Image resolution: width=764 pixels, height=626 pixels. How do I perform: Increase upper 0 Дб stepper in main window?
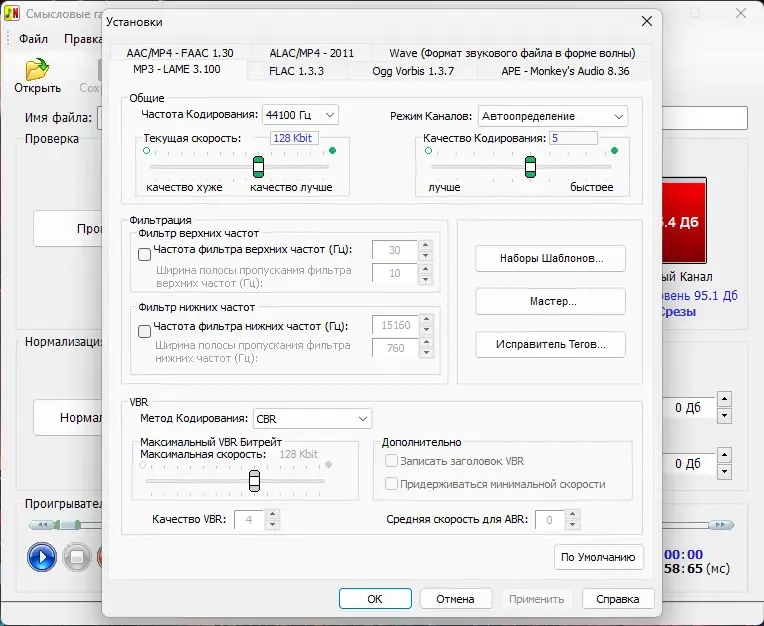pyautogui.click(x=725, y=399)
